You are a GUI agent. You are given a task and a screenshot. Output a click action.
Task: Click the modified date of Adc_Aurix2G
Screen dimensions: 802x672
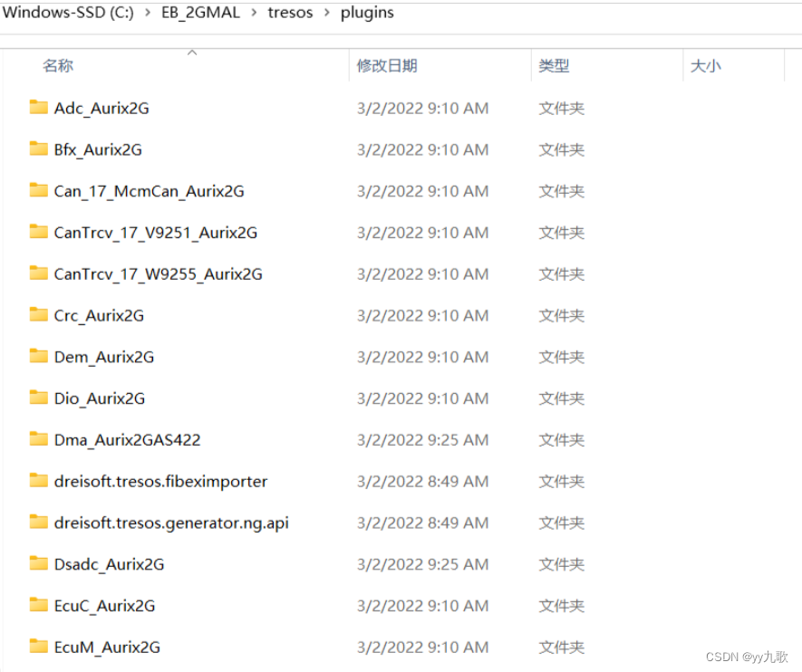coord(422,109)
